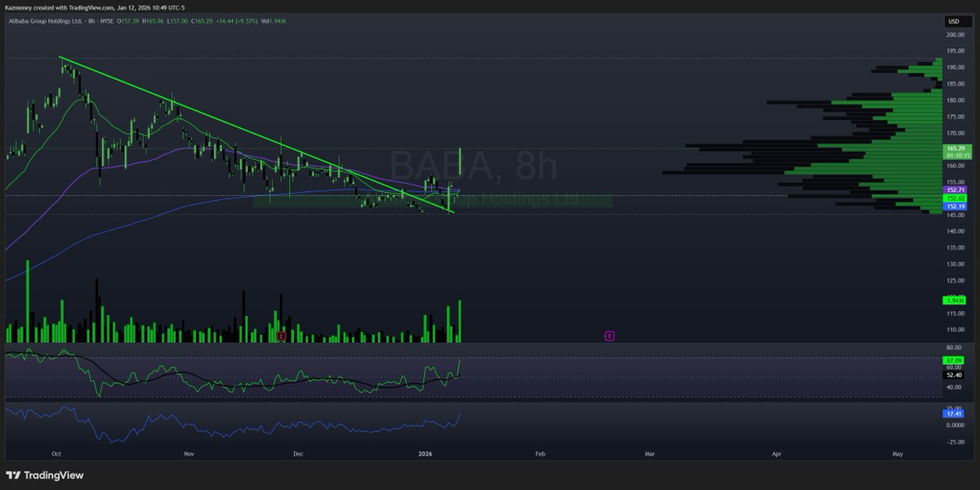The width and height of the screenshot is (980, 490).
Task: Click the O157.39 open value
Action: (x=128, y=21)
